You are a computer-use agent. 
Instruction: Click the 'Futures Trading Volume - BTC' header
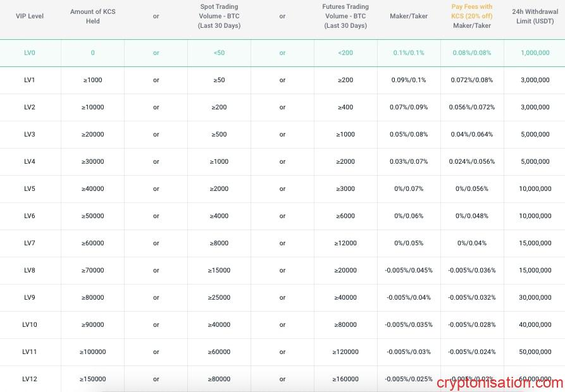click(345, 16)
